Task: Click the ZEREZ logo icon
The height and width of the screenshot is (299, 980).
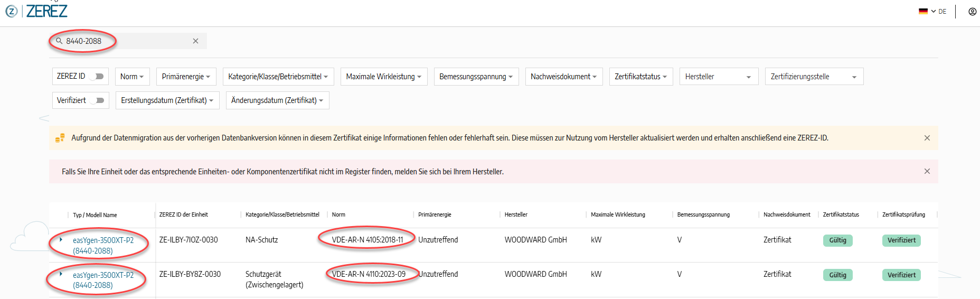Action: coord(11,11)
